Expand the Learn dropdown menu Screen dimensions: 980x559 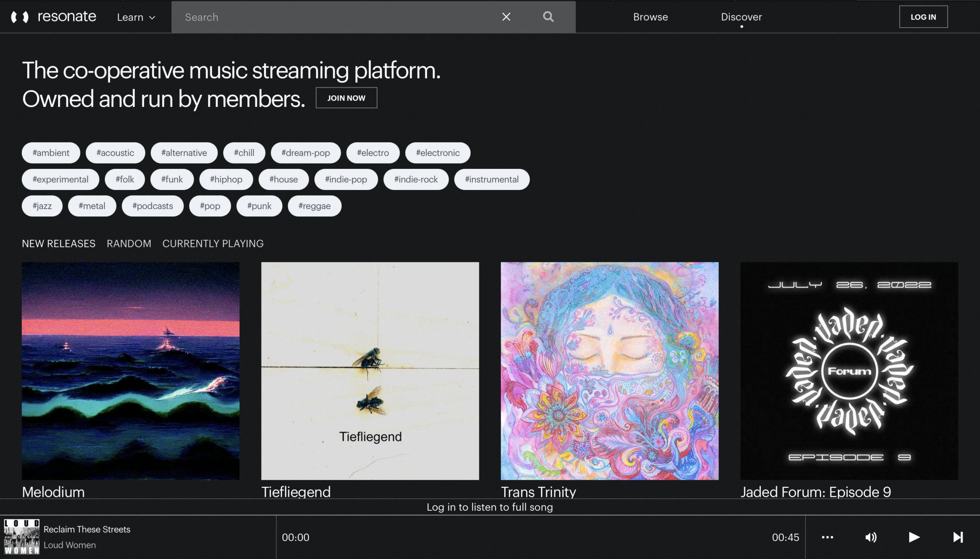[x=136, y=17]
